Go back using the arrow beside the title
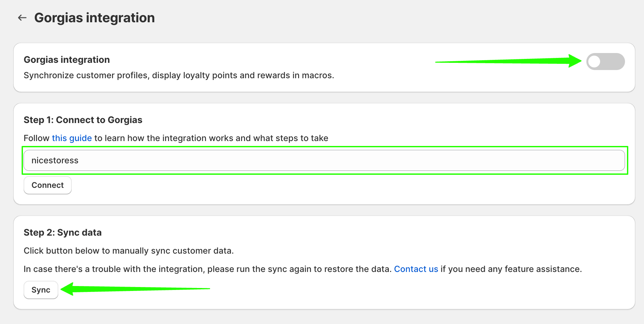The image size is (644, 324). pos(22,18)
